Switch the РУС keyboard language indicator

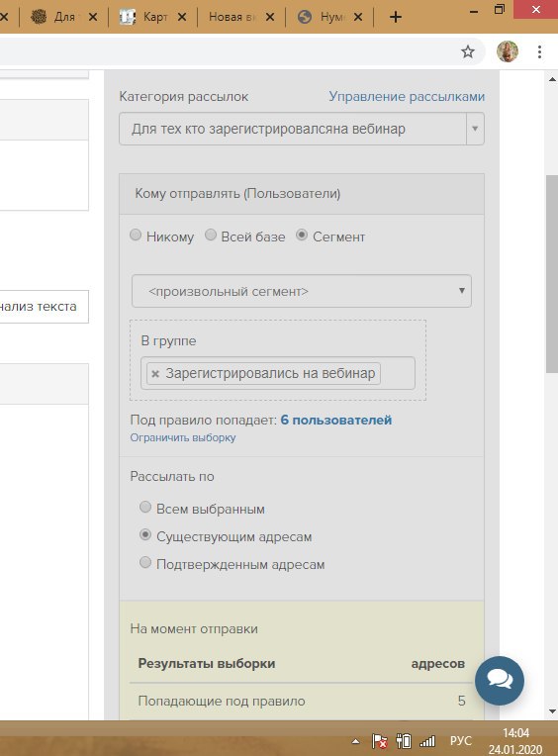[461, 741]
